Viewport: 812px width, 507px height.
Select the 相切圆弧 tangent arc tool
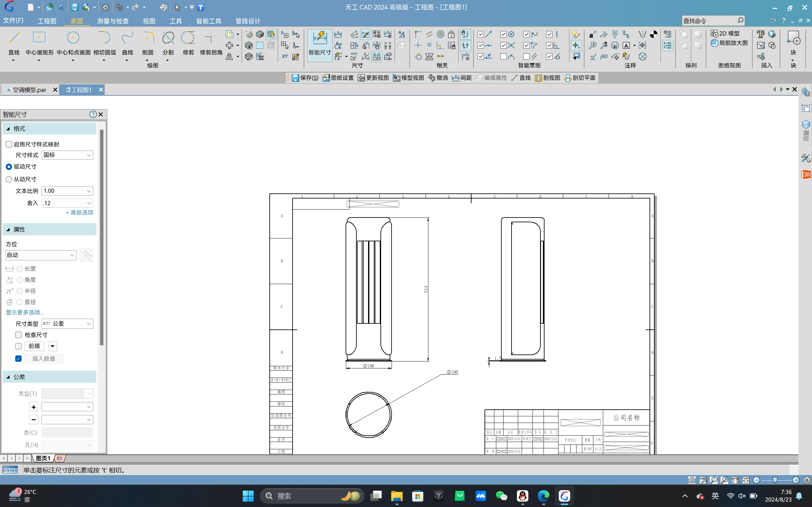[x=104, y=43]
